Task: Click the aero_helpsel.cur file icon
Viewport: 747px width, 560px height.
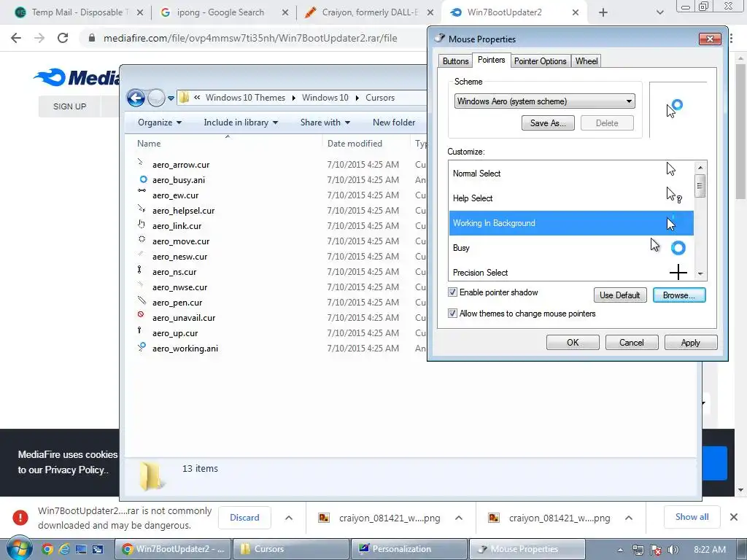Action: tap(142, 209)
